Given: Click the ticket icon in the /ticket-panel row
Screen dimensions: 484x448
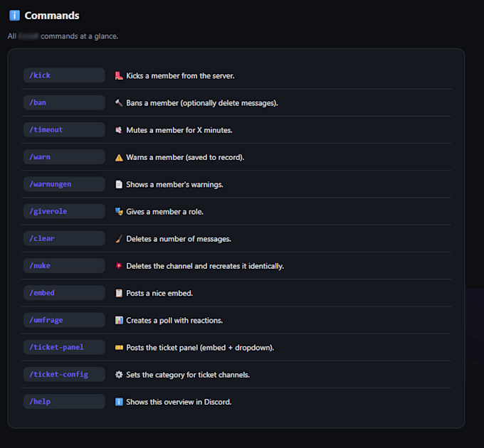Looking at the screenshot, I should point(119,348).
